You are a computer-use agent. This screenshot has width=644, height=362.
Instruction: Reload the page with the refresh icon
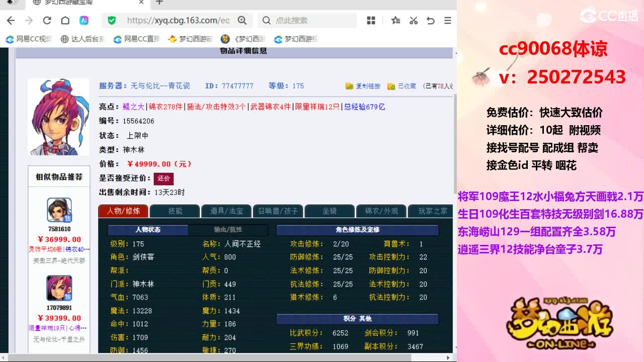47,21
